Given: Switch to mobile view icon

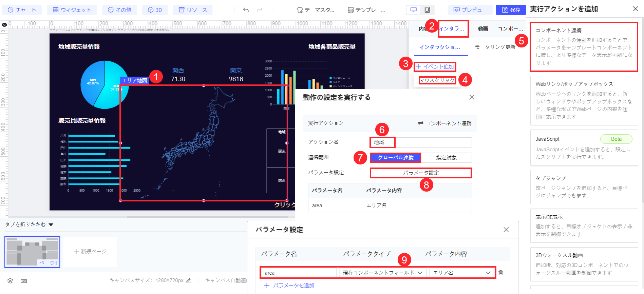Looking at the screenshot, I should (427, 10).
